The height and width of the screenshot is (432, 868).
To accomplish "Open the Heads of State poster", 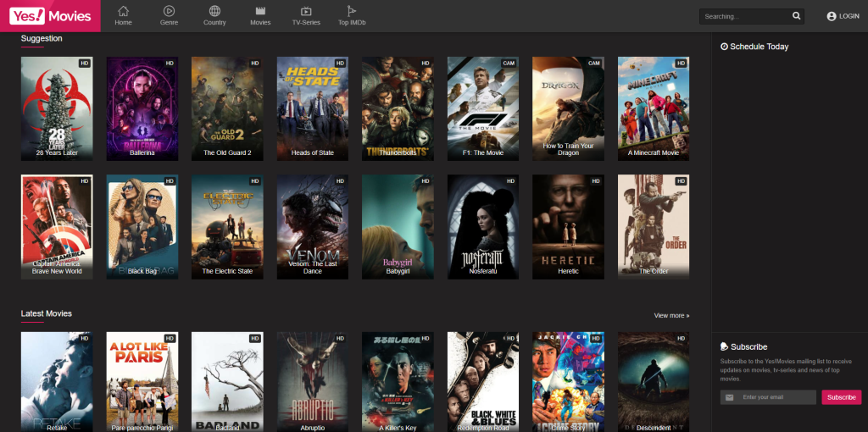I will [313, 109].
